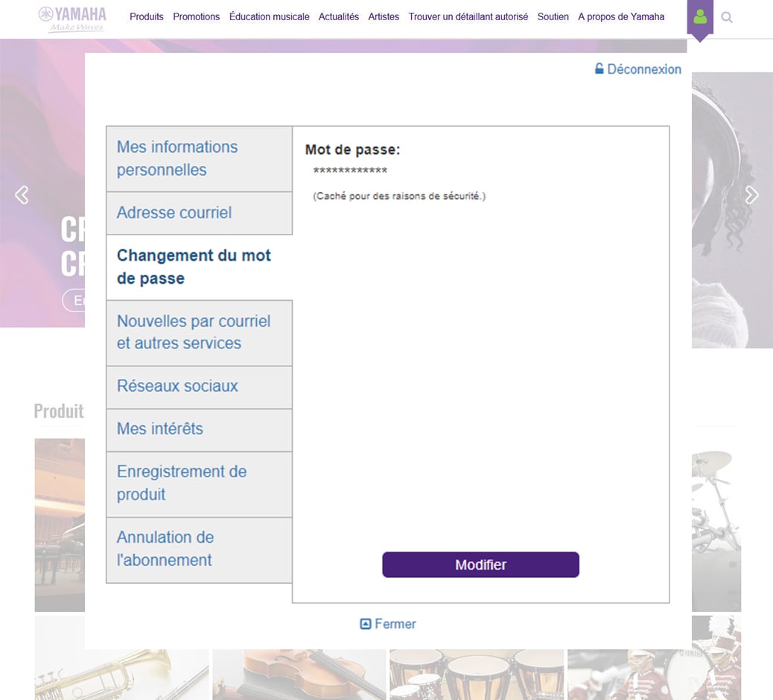Click the Modifier button

coord(480,565)
